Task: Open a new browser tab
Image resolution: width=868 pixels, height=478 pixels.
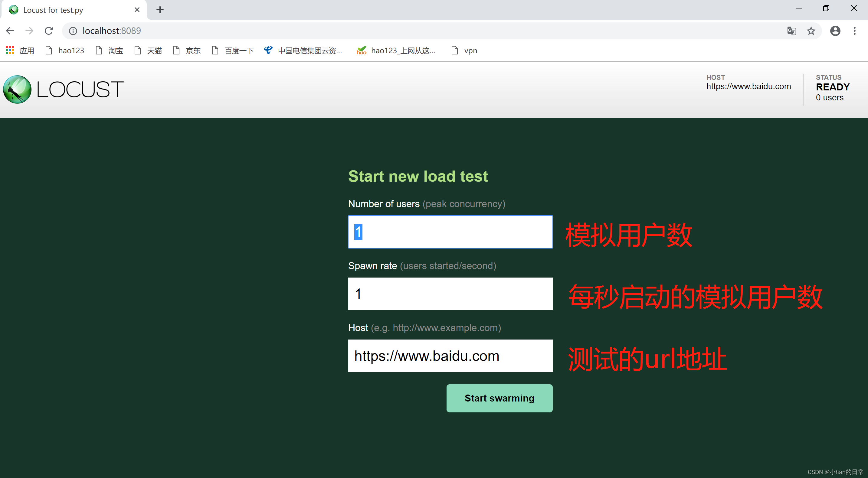Action: coord(160,10)
